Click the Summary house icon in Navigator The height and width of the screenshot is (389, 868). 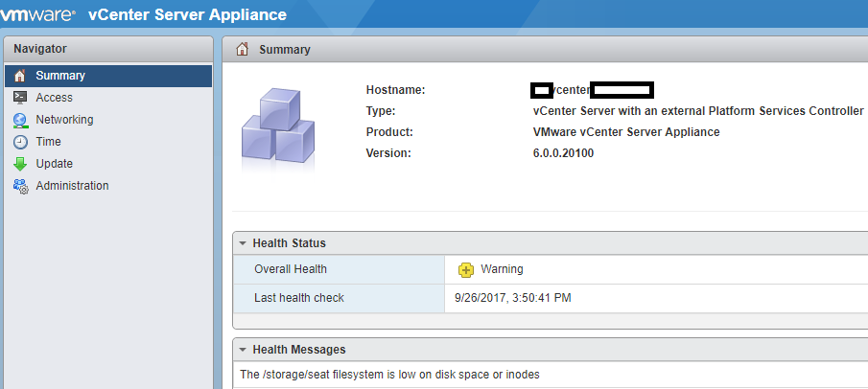(x=20, y=76)
